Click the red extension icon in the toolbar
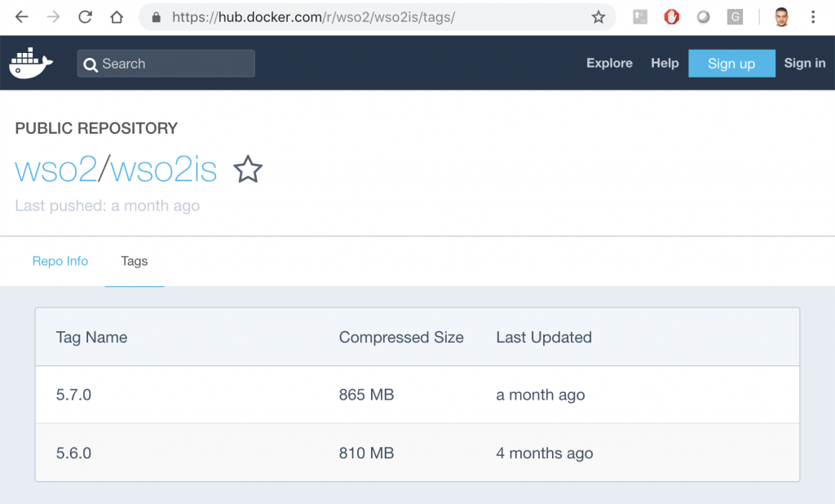 (671, 17)
